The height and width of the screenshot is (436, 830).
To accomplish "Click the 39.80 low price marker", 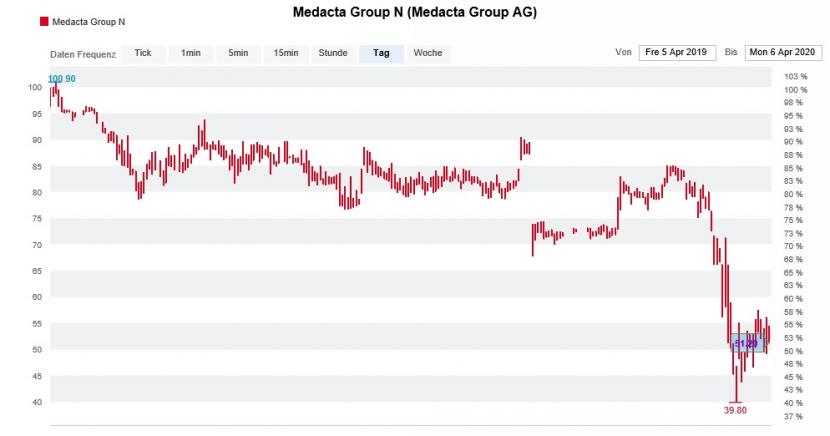I will tap(735, 410).
